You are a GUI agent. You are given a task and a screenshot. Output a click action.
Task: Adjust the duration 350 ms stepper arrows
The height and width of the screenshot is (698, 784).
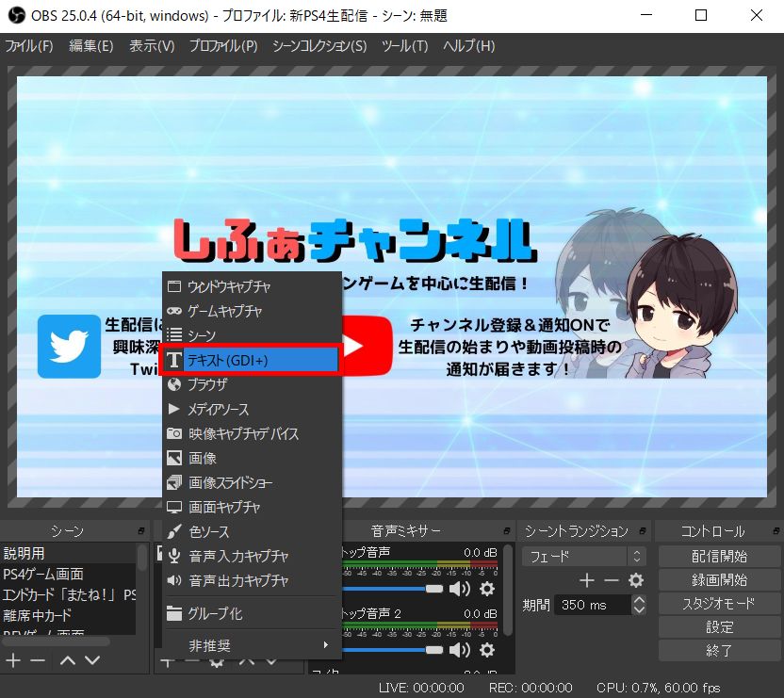click(x=639, y=605)
